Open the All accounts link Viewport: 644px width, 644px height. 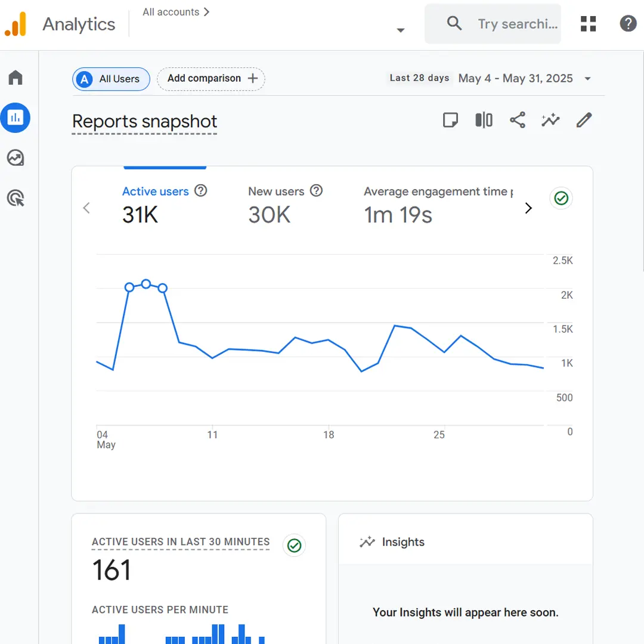click(171, 12)
